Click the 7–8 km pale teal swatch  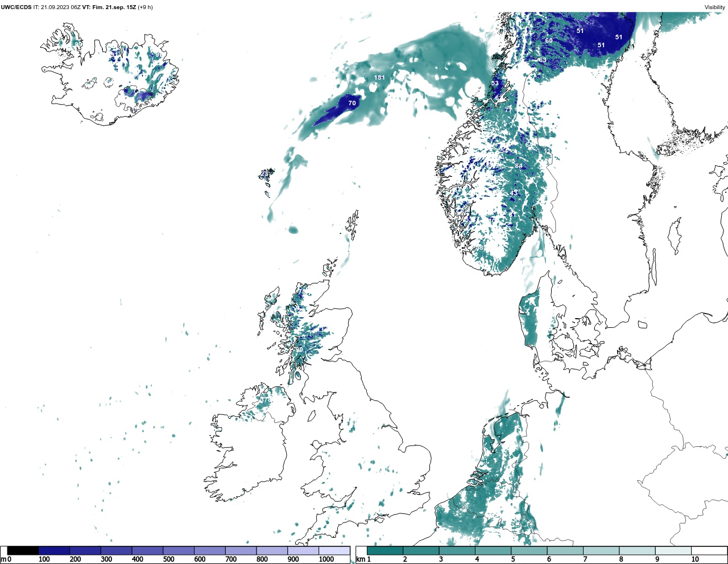point(601,550)
